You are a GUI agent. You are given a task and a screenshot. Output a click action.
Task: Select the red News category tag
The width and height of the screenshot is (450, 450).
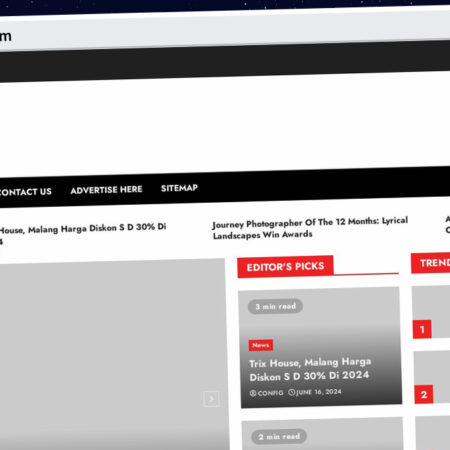tap(261, 345)
